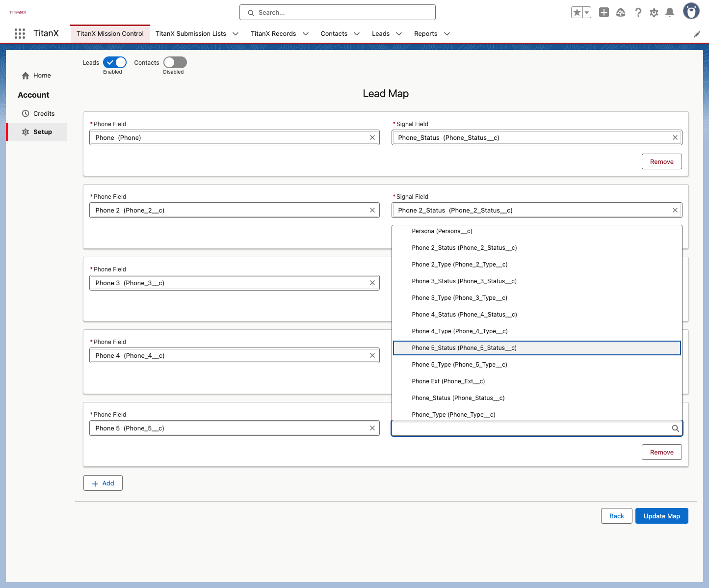Viewport: 709px width, 588px height.
Task: Expand the Leads nav chevron
Action: coord(399,34)
